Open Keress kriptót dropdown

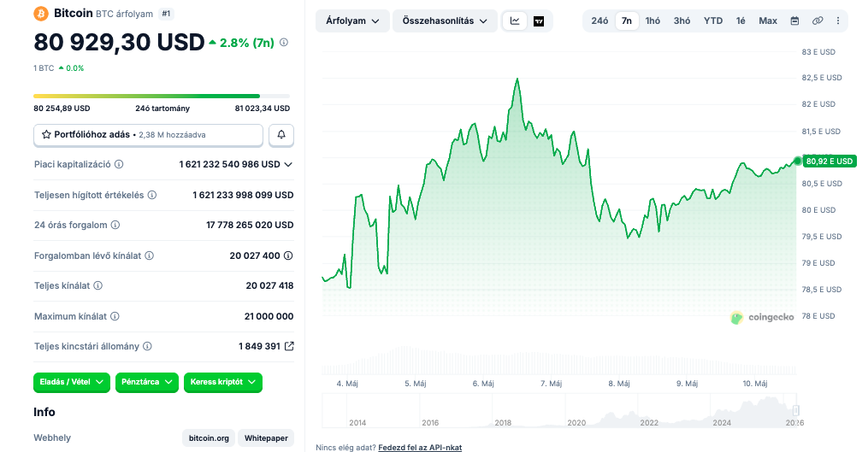click(x=222, y=382)
